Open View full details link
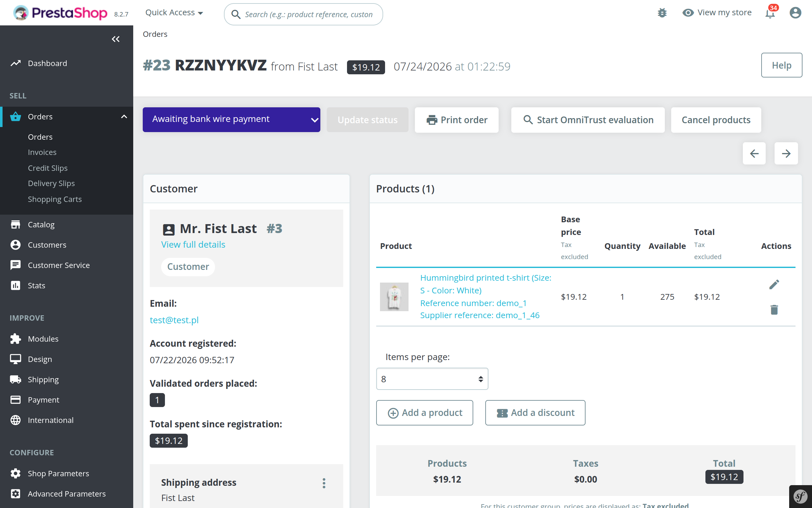The image size is (812, 508). tap(193, 244)
